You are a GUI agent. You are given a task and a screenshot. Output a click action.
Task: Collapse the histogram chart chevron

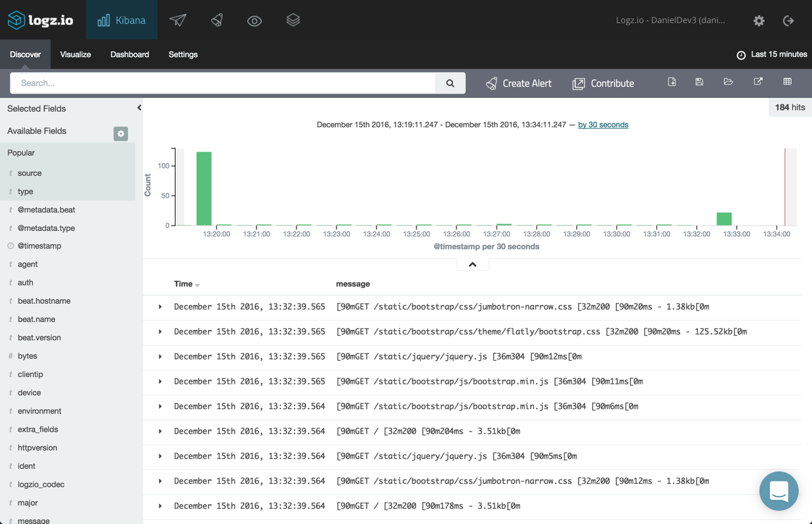472,264
